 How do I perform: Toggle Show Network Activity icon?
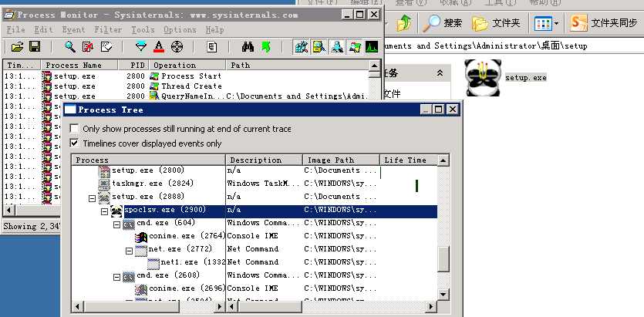point(337,47)
